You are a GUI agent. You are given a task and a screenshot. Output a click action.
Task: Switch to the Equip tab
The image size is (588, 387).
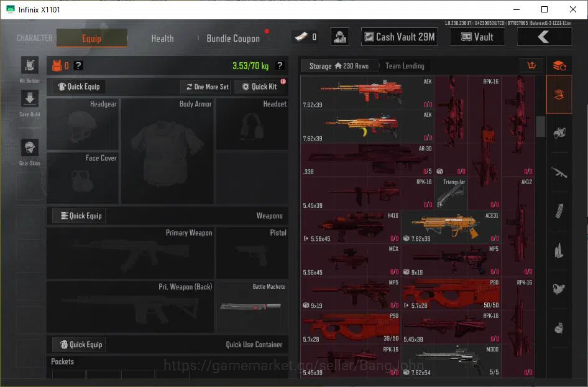(92, 39)
